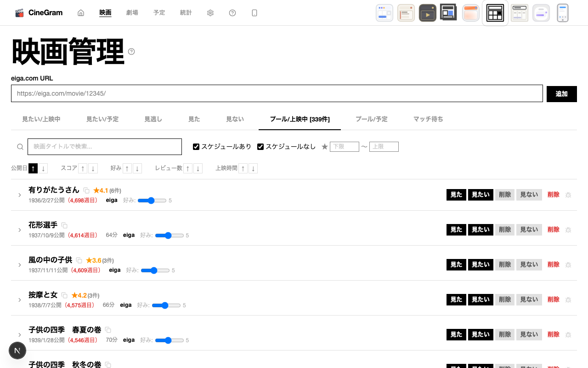
Task: Click the home icon in navbar
Action: pos(81,13)
